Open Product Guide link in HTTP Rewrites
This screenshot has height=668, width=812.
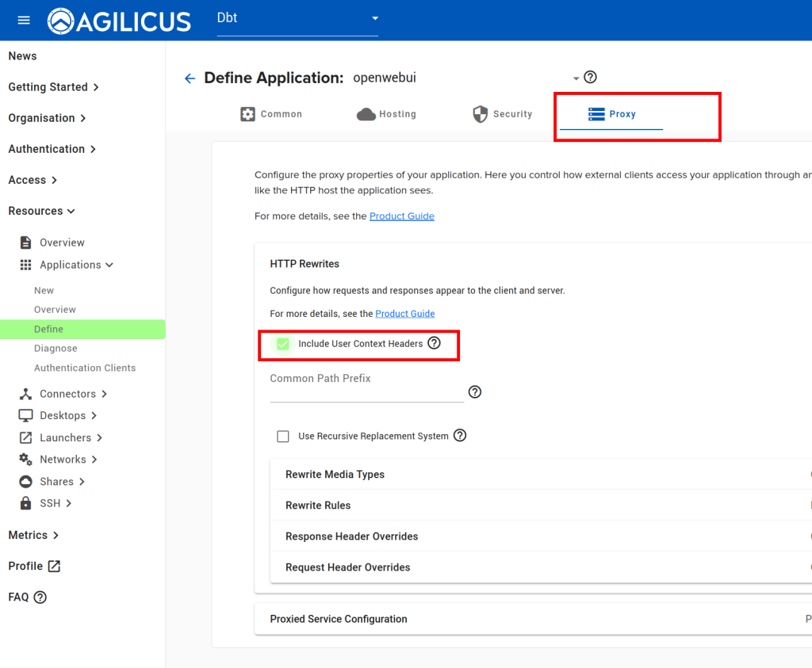[405, 314]
